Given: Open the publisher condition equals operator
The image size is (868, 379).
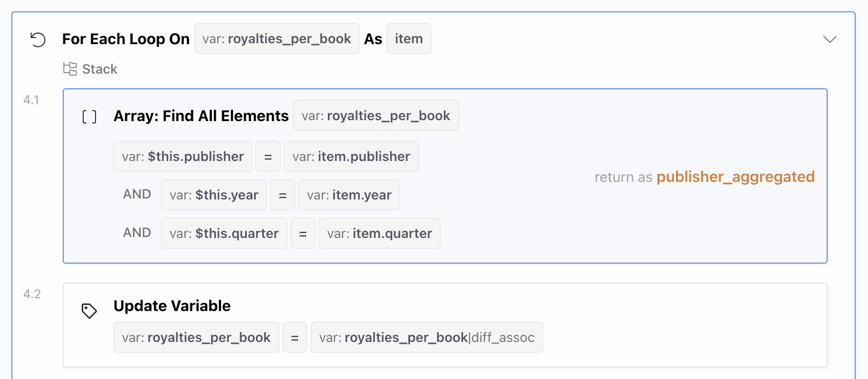Looking at the screenshot, I should (x=268, y=157).
